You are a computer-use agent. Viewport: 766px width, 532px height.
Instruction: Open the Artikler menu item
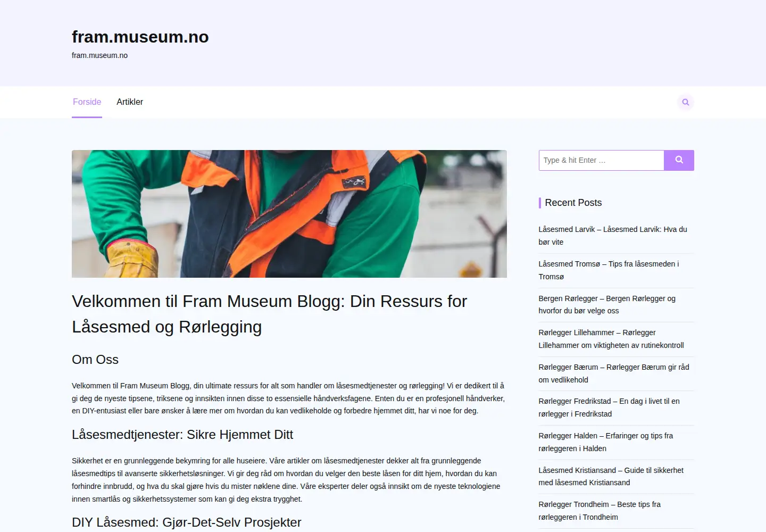[x=130, y=102]
